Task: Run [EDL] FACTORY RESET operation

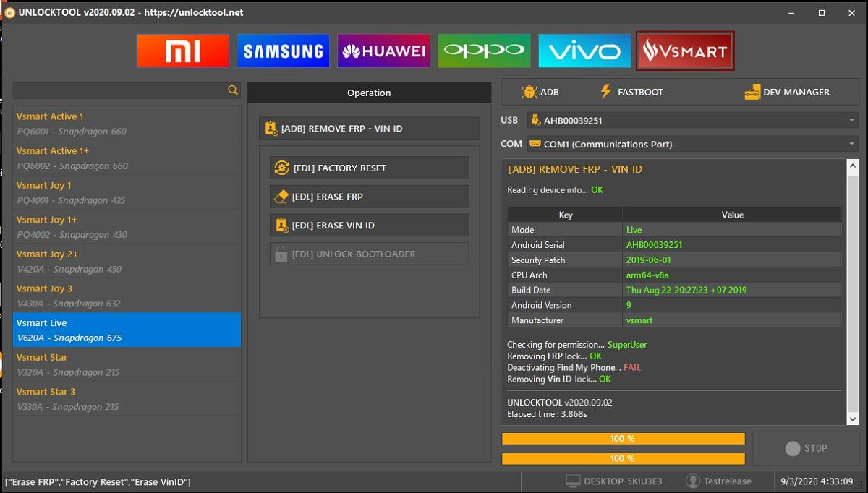Action: pyautogui.click(x=369, y=168)
